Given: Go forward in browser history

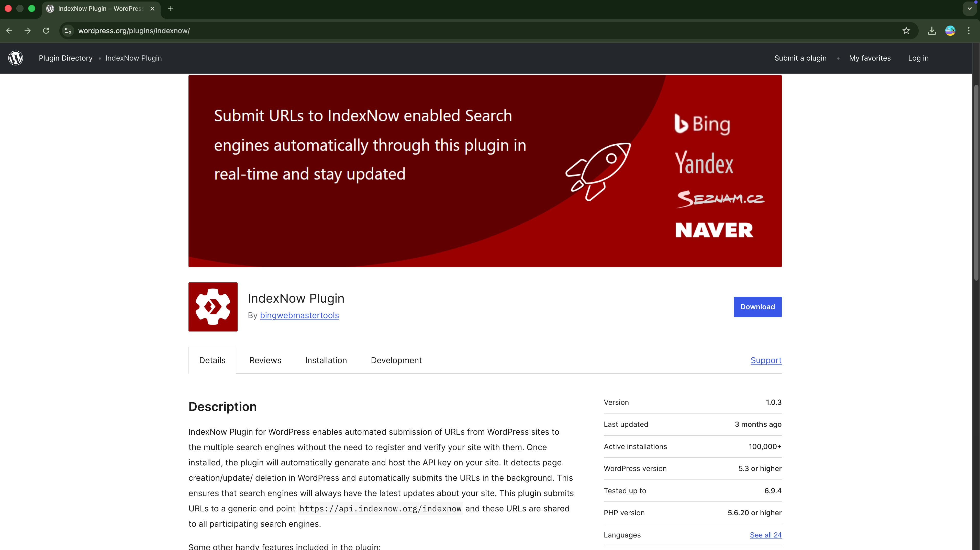Looking at the screenshot, I should (27, 31).
